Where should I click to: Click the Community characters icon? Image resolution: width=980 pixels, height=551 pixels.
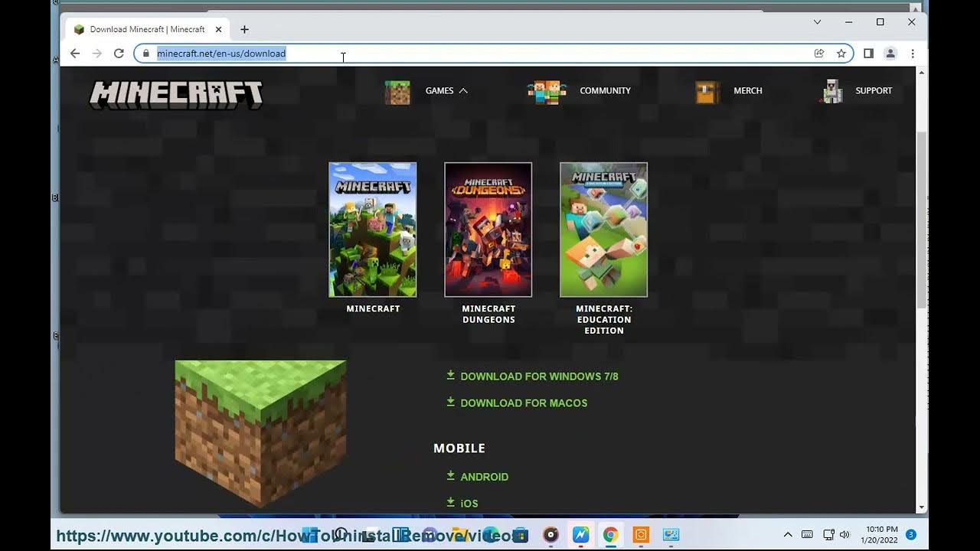click(547, 92)
